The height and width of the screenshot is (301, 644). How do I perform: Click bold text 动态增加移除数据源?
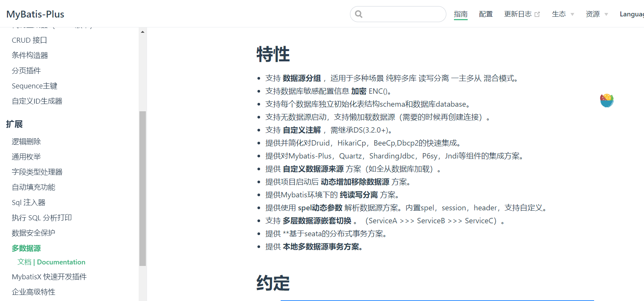tap(355, 182)
